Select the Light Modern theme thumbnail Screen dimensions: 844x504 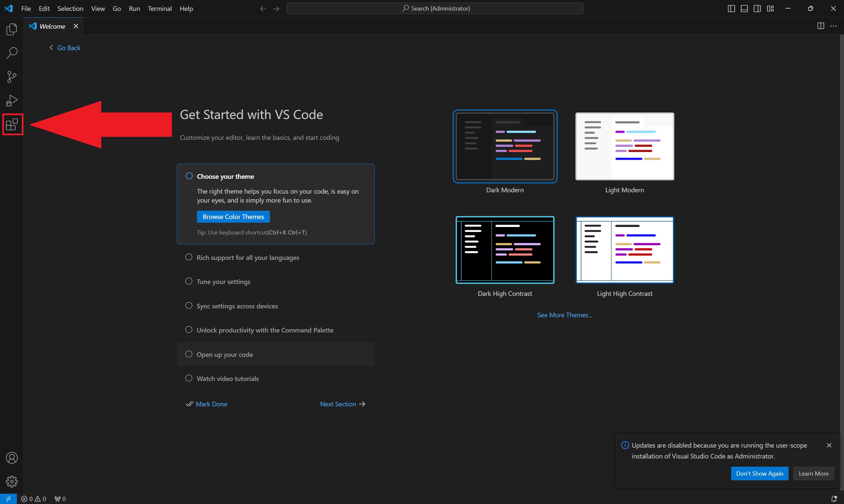[625, 146]
